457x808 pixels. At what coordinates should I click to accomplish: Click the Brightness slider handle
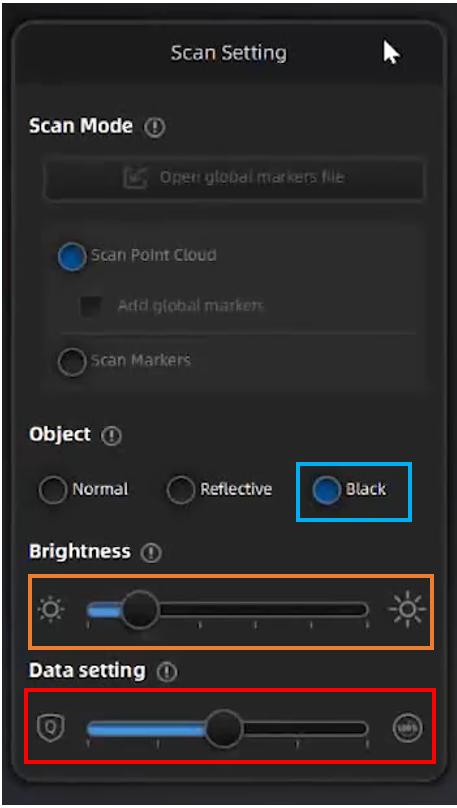pos(140,610)
